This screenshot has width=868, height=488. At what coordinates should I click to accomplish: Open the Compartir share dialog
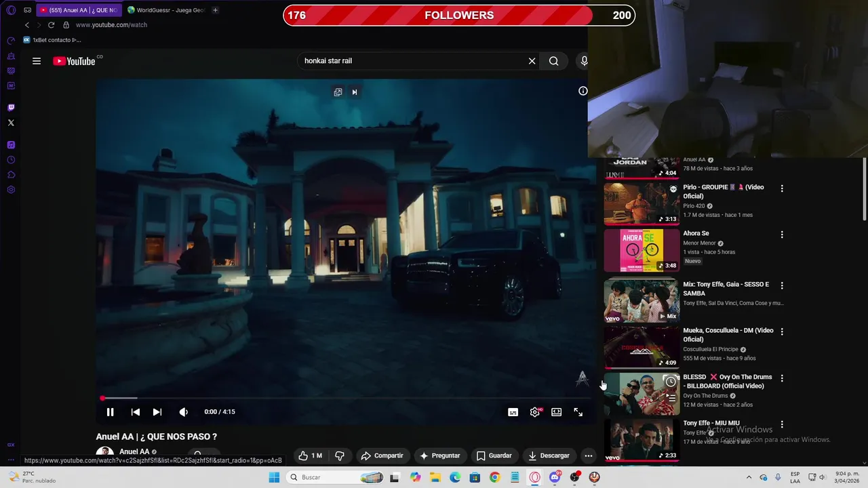(x=382, y=455)
